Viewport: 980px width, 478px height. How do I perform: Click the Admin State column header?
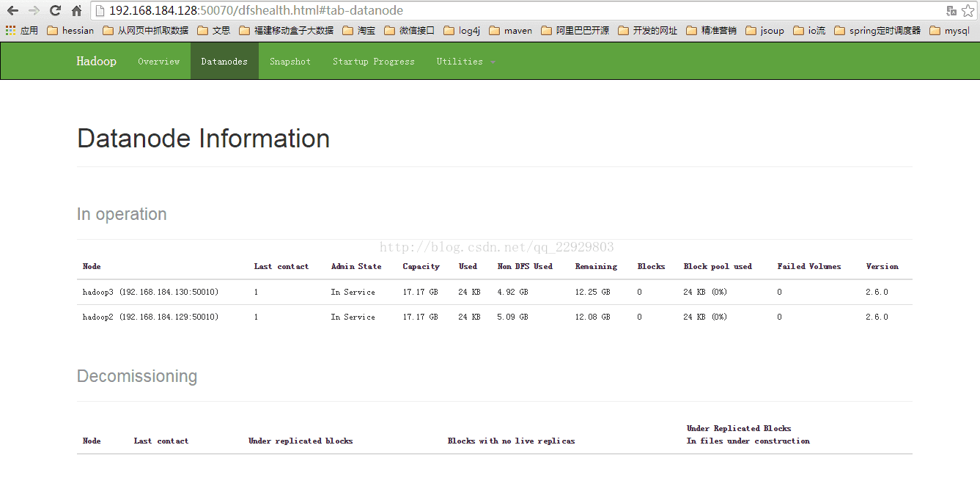click(x=356, y=266)
